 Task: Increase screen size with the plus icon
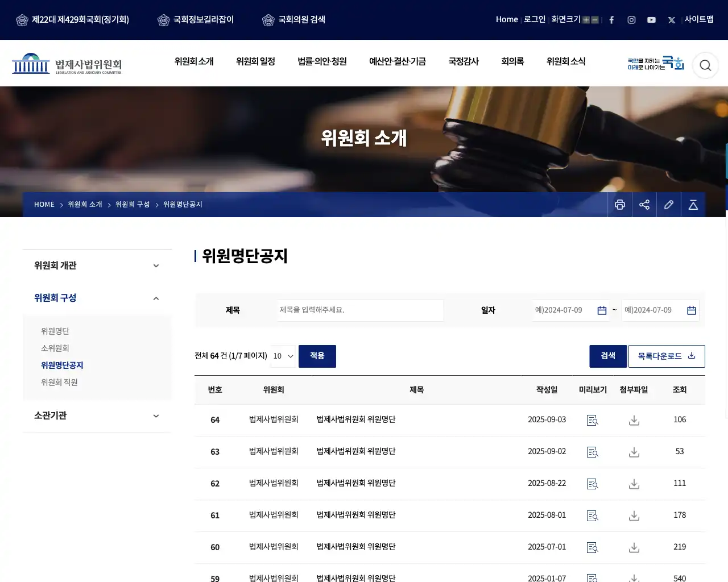coord(586,20)
